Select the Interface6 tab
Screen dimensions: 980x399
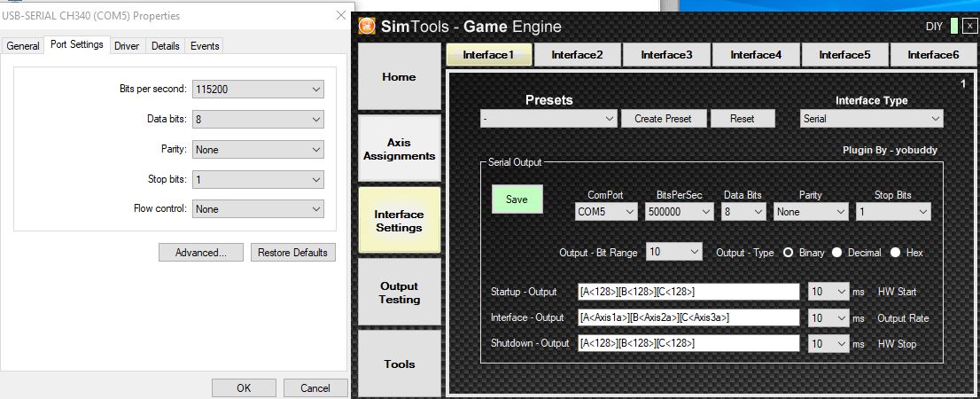[x=934, y=54]
